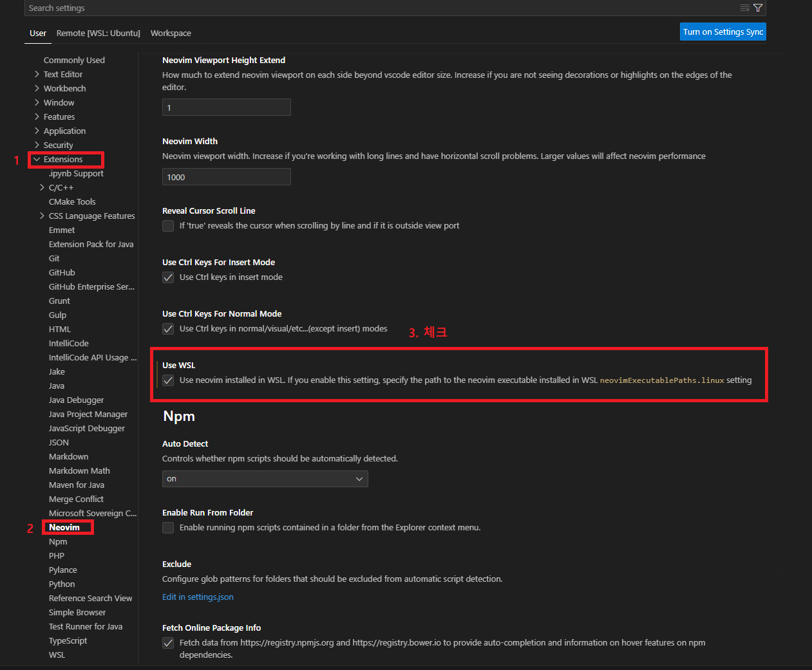
Task: Select Java extension settings
Action: pos(57,386)
